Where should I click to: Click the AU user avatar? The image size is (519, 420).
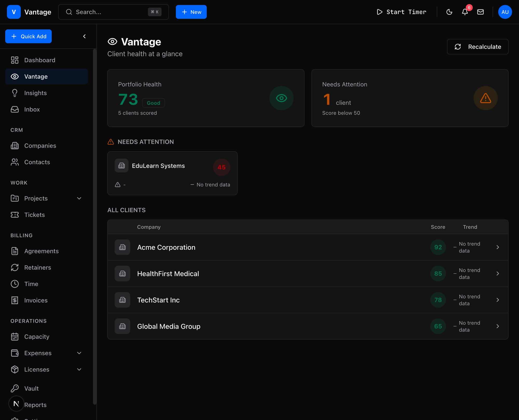505,12
